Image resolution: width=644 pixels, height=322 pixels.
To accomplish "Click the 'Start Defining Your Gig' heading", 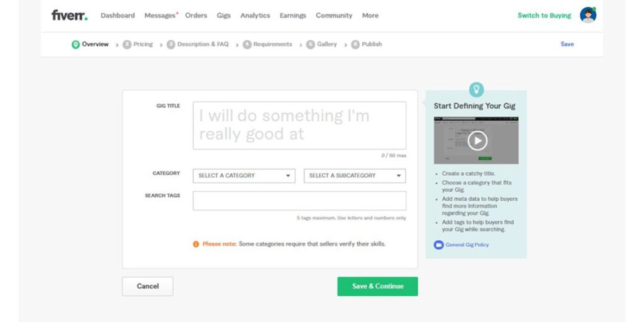I will (474, 106).
